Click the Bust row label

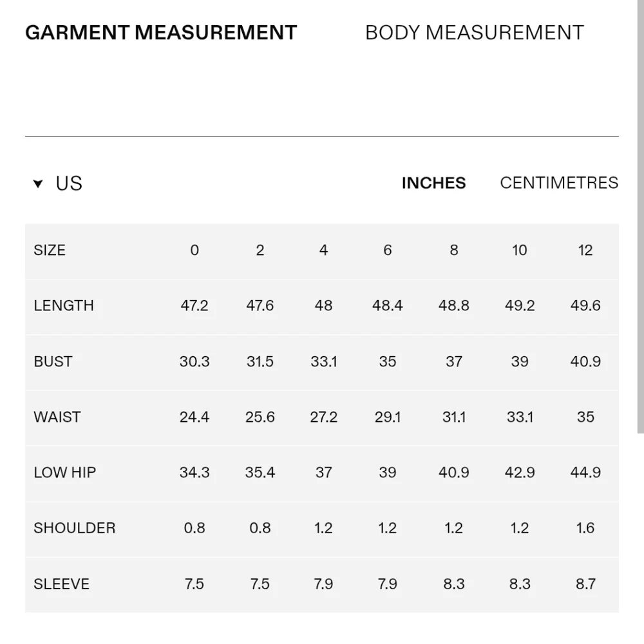coord(53,362)
